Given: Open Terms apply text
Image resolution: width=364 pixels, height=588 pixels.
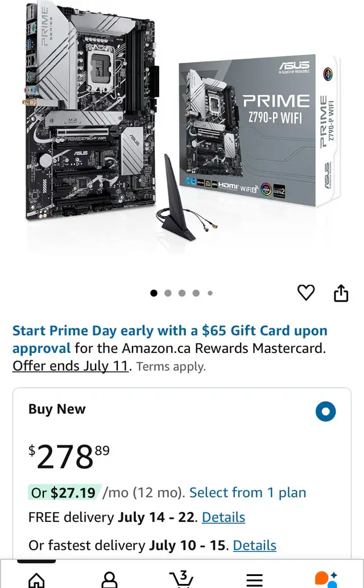Looking at the screenshot, I should coord(171,367).
